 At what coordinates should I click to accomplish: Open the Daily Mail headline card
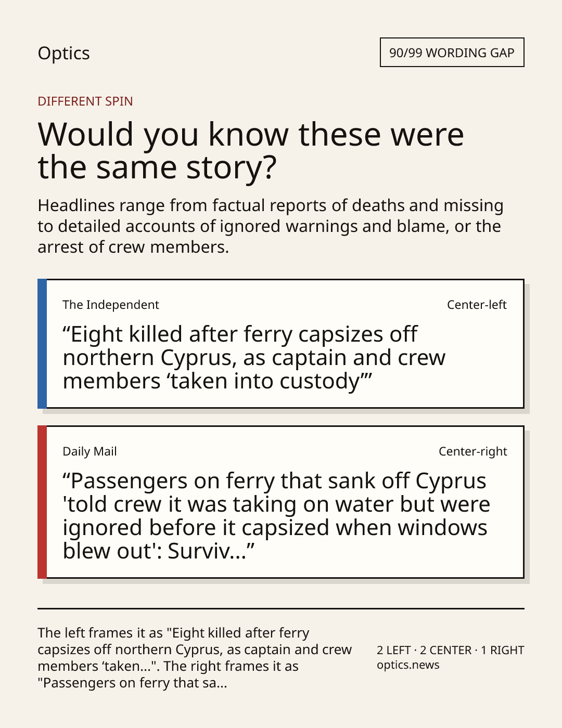tap(280, 502)
